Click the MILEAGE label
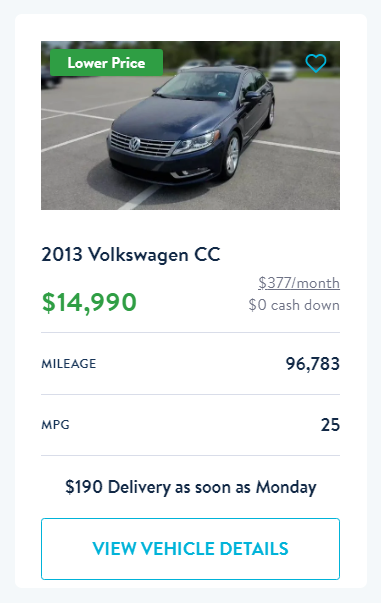 point(69,363)
